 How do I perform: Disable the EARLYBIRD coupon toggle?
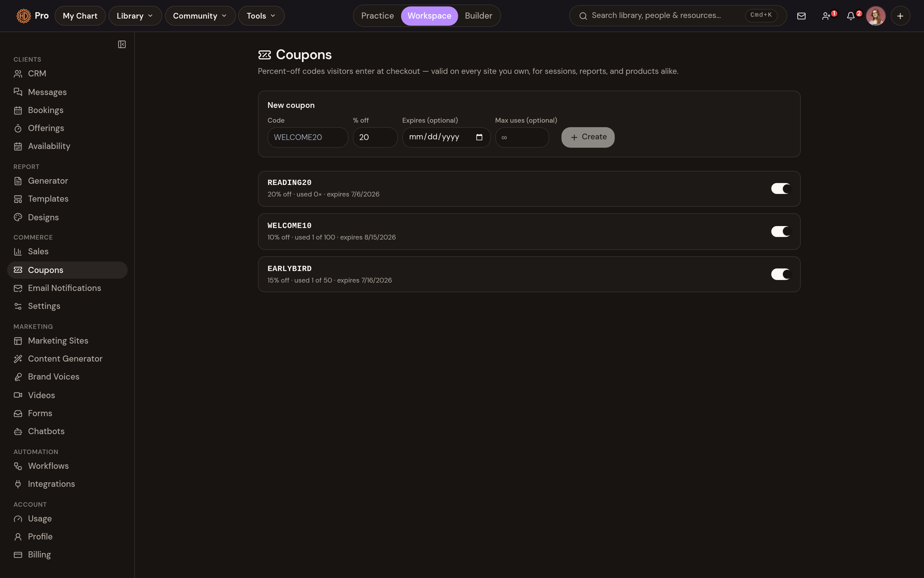[x=781, y=275]
